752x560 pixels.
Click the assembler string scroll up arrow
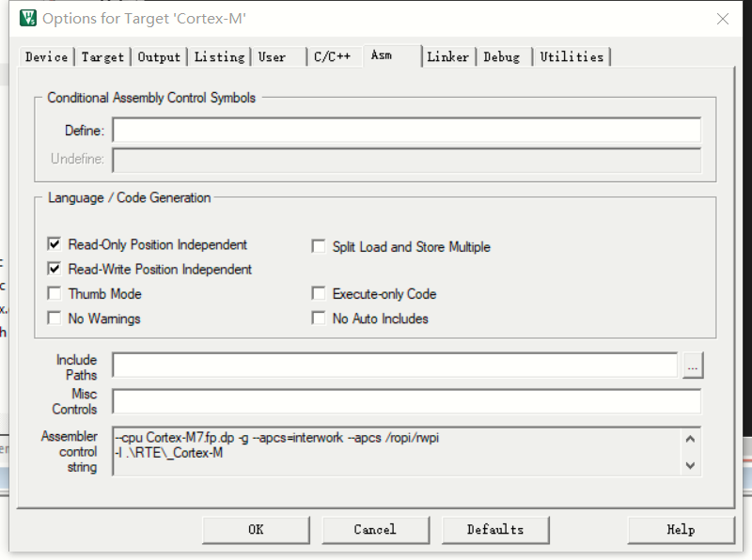pos(691,439)
